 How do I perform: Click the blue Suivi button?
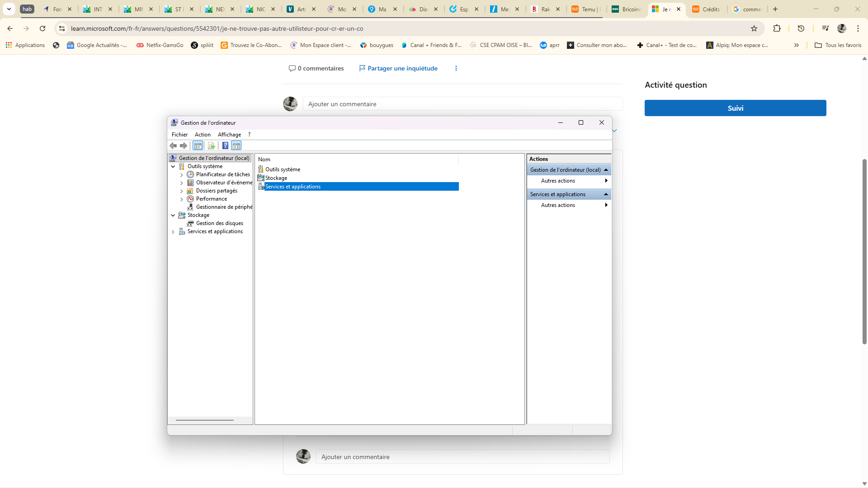click(735, 108)
